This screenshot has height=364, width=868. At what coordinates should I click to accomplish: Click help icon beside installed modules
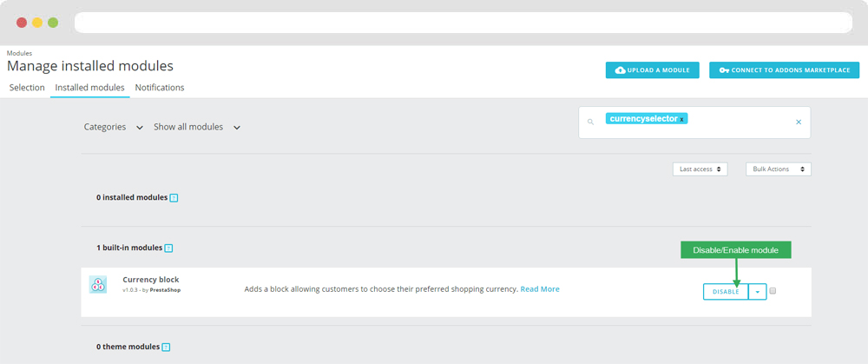pyautogui.click(x=174, y=198)
